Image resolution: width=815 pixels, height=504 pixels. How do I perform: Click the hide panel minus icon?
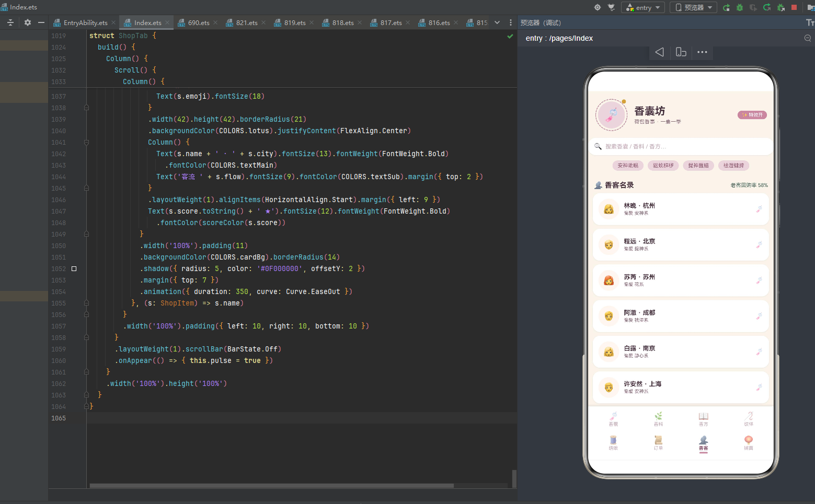[x=41, y=22]
